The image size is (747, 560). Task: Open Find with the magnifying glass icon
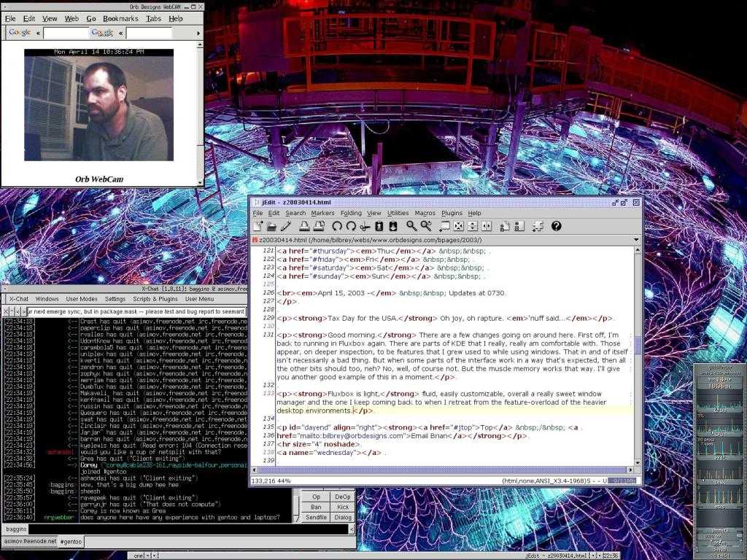[411, 227]
